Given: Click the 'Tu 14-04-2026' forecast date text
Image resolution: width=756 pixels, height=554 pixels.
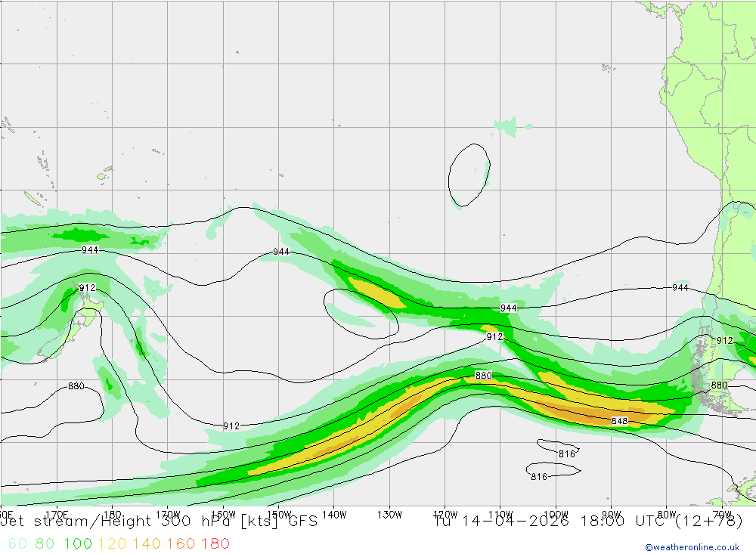Looking at the screenshot, I should click(501, 522).
